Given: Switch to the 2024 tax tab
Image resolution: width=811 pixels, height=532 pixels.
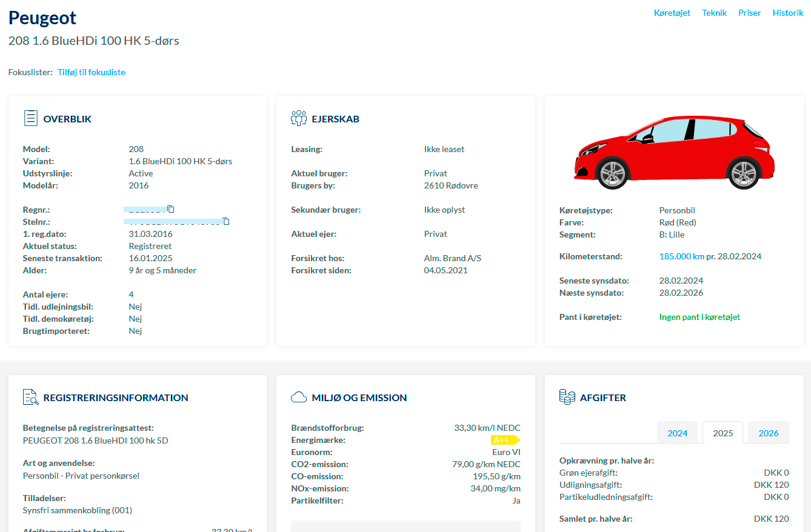Looking at the screenshot, I should pyautogui.click(x=677, y=433).
